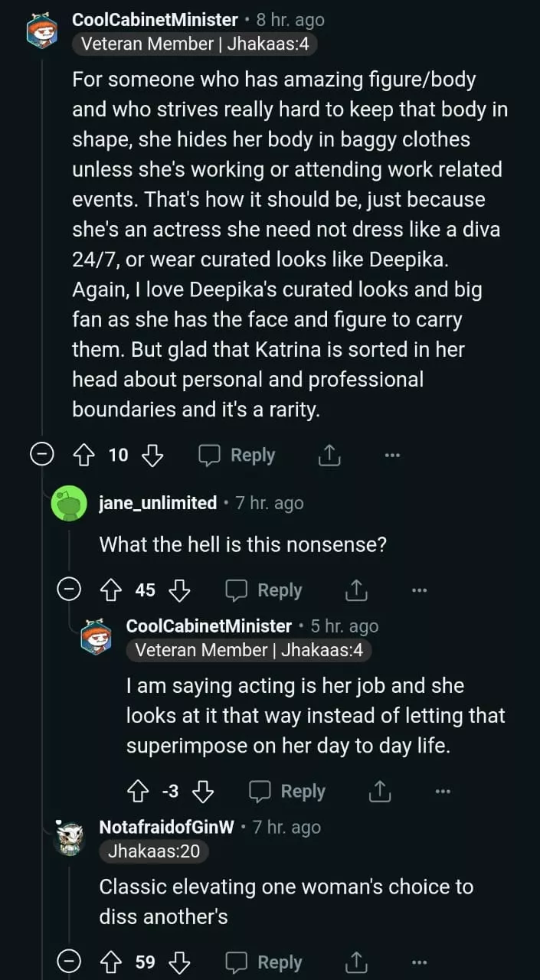Share the comment scored -3
The width and height of the screenshot is (540, 980).
point(380,792)
